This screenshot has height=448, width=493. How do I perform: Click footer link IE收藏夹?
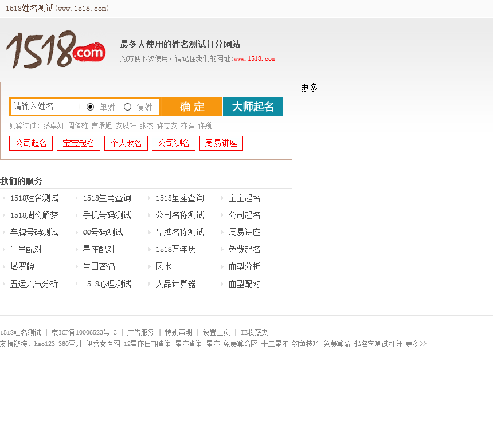pos(255,332)
